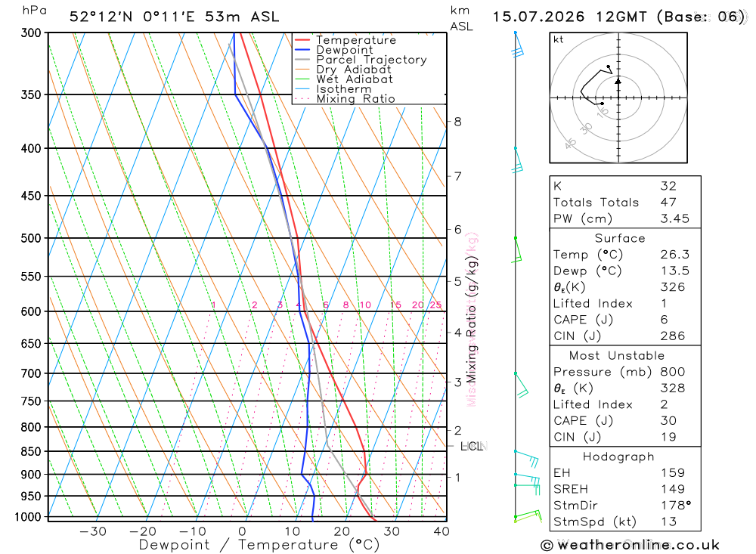Click the -30 temperature axis tick
This screenshot has width=756, height=554.
click(93, 531)
